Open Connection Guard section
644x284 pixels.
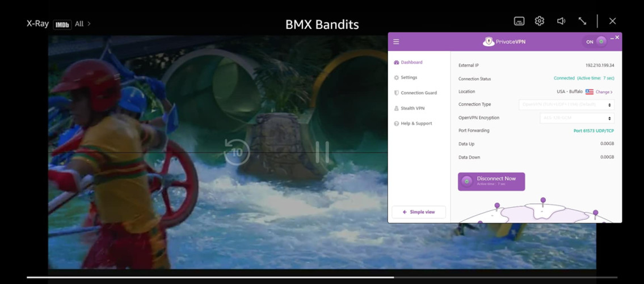[415, 93]
